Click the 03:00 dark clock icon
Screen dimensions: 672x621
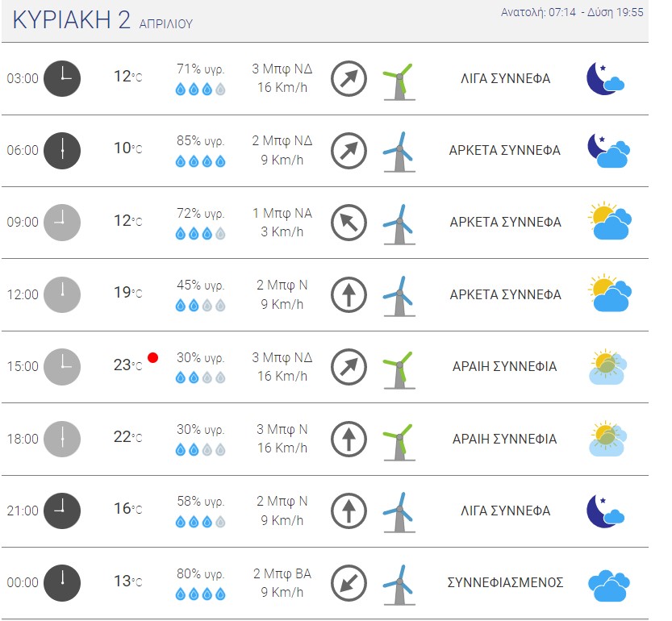[x=62, y=78]
